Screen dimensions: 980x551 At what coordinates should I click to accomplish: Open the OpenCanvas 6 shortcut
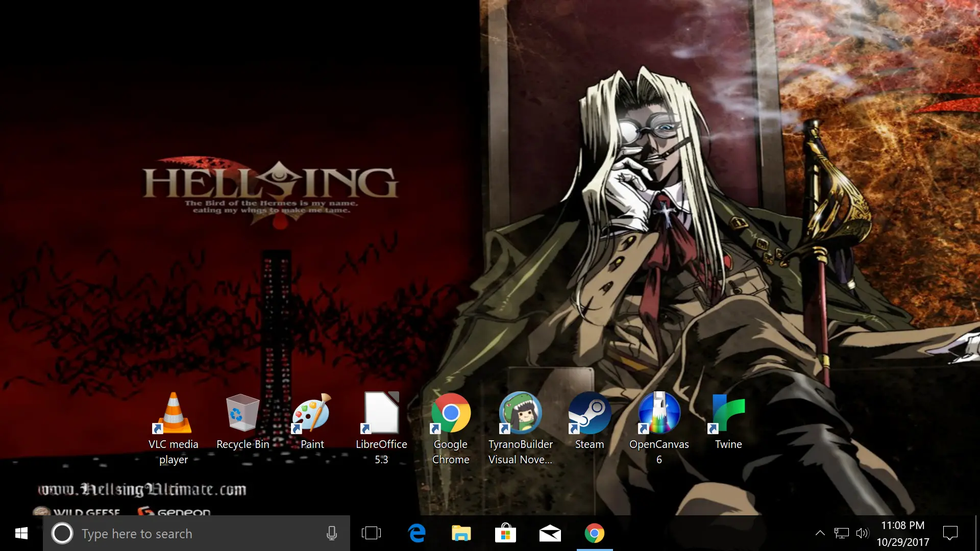tap(659, 429)
